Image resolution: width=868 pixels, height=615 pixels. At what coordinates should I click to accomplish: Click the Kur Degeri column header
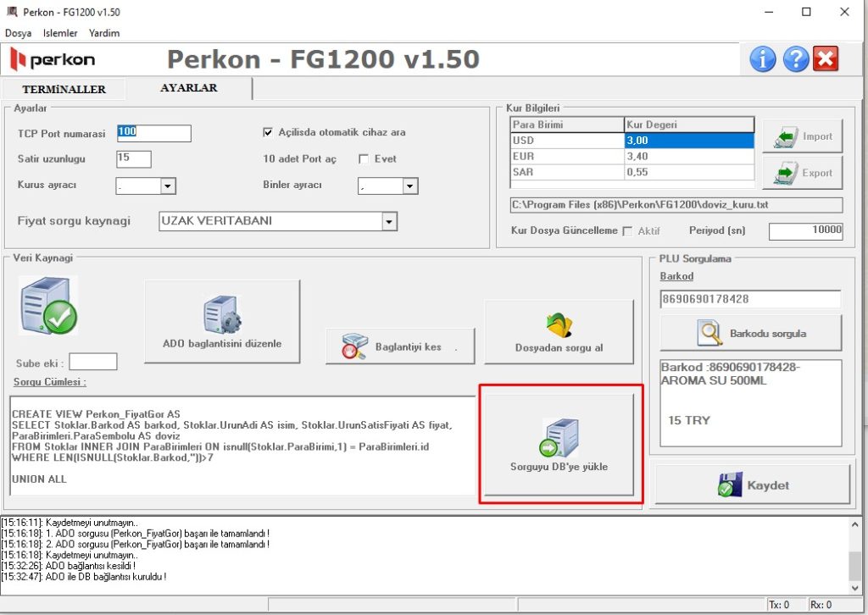click(x=689, y=125)
